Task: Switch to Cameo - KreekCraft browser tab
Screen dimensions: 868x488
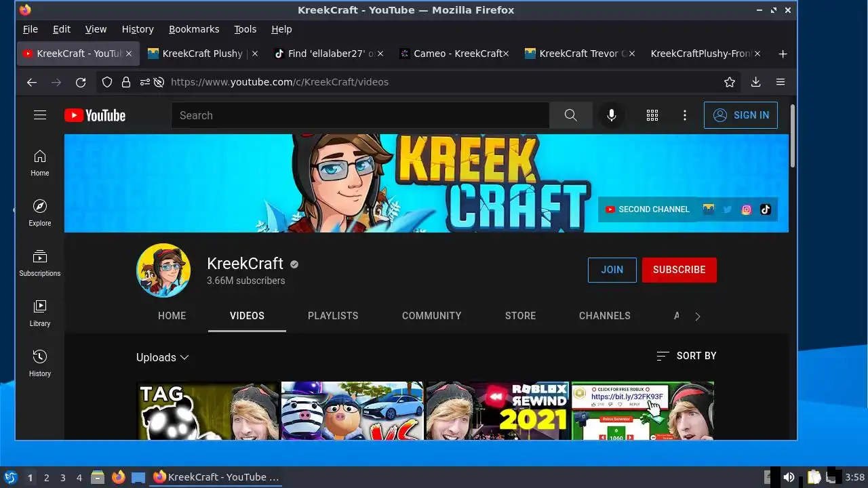Action: (x=454, y=54)
